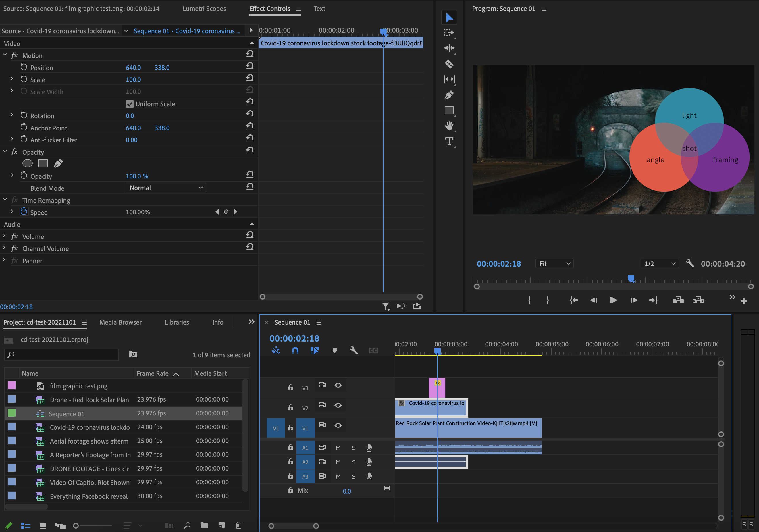Create ellipse mask under Opacity
Image resolution: width=759 pixels, height=532 pixels.
28,163
